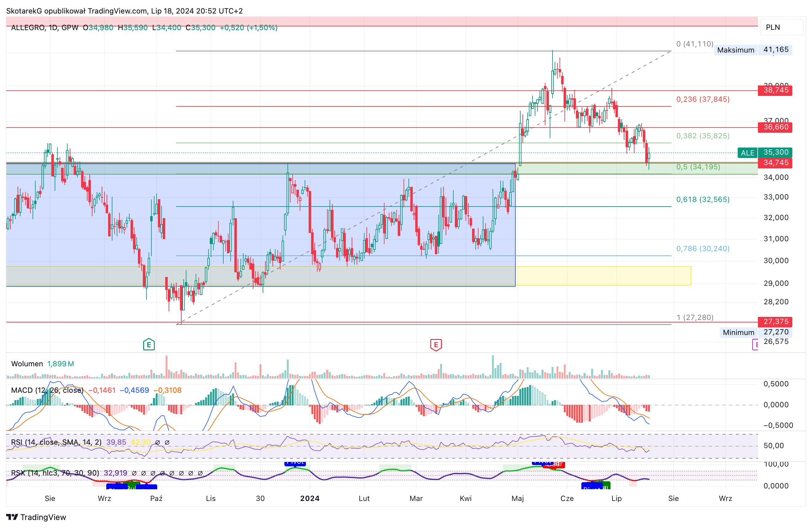
Task: Click the green Pivot badge in RSX pane near Lip
Action: 607,485
